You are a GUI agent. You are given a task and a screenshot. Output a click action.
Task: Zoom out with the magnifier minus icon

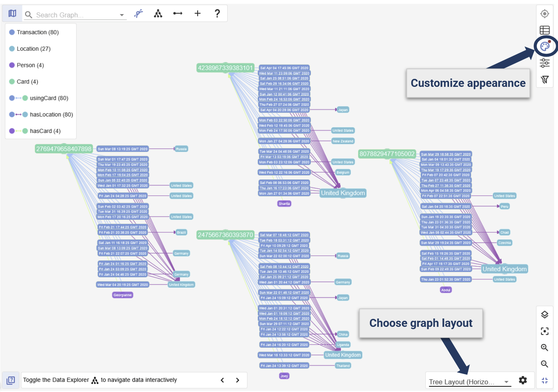tap(545, 364)
